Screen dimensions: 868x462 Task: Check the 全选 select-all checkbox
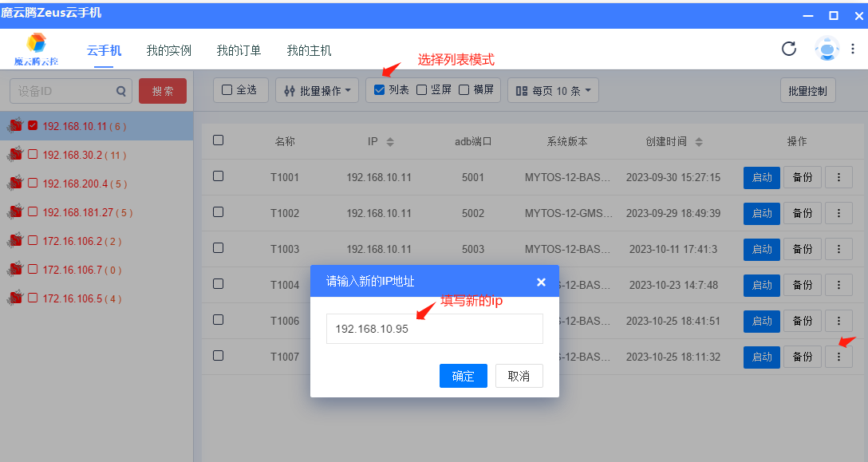point(226,89)
